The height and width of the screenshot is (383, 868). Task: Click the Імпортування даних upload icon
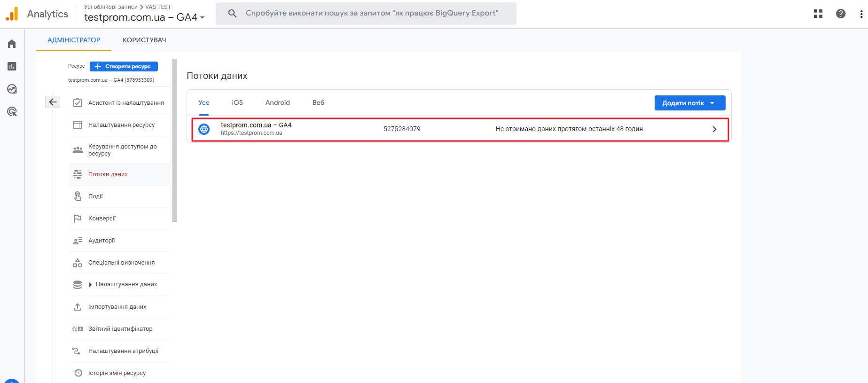[x=78, y=307]
